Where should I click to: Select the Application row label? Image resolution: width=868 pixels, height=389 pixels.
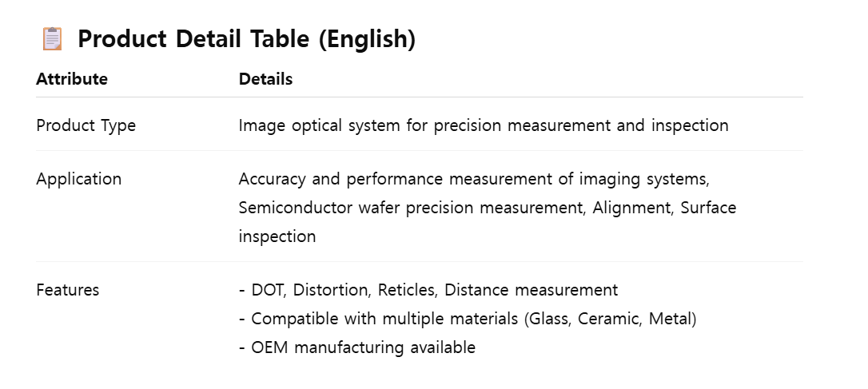[78, 179]
